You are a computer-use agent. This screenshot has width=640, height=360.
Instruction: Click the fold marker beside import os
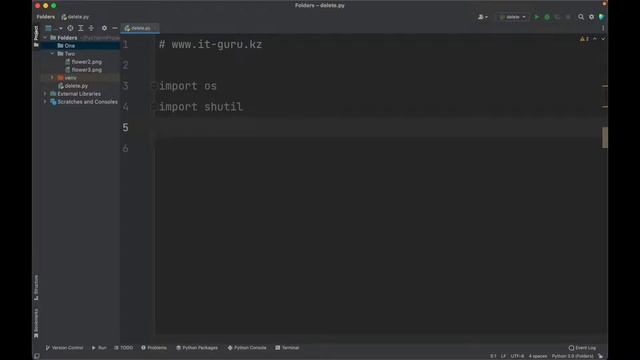pyautogui.click(x=154, y=86)
